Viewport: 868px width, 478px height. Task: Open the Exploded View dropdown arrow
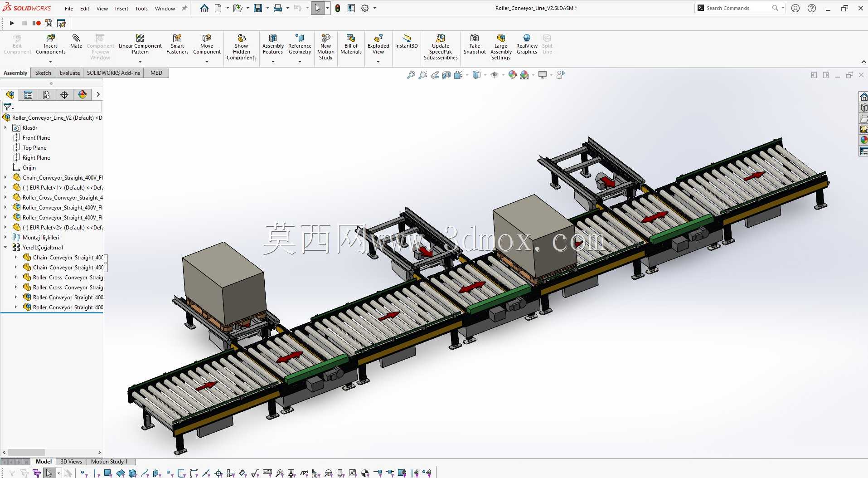pos(378,62)
